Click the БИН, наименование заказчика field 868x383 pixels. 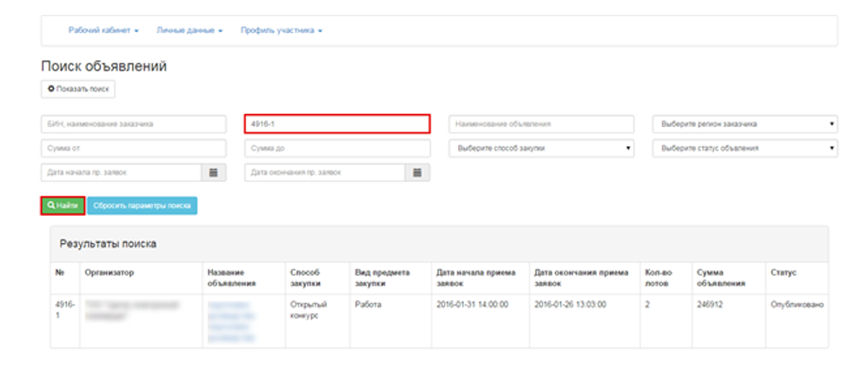(x=133, y=124)
